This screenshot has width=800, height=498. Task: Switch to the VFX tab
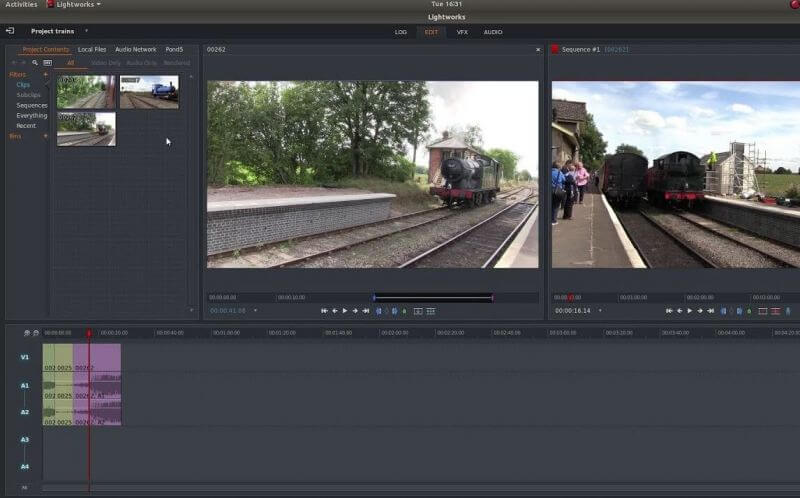point(462,32)
